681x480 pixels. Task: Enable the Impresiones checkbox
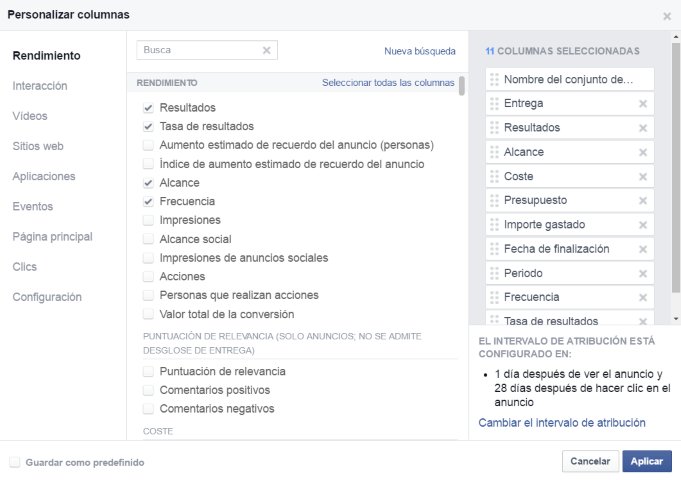click(149, 220)
